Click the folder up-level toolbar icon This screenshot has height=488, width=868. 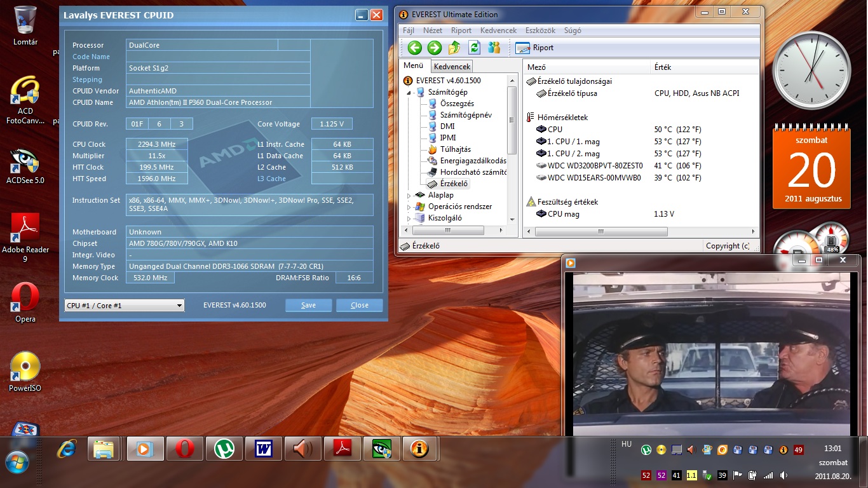point(454,48)
